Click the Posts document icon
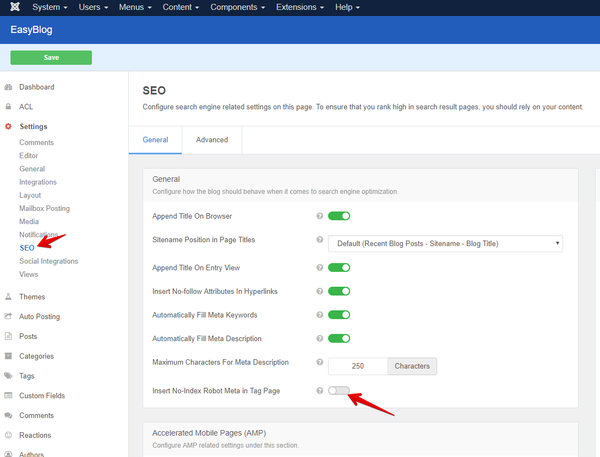The width and height of the screenshot is (600, 457). coord(8,336)
